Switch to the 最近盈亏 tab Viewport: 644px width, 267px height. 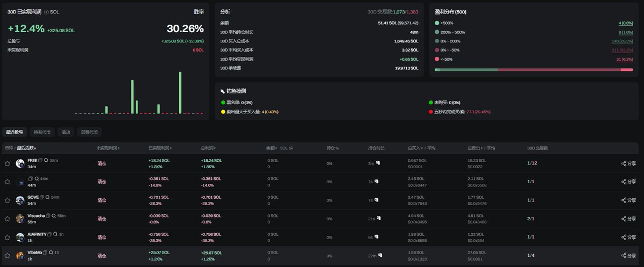coord(14,132)
